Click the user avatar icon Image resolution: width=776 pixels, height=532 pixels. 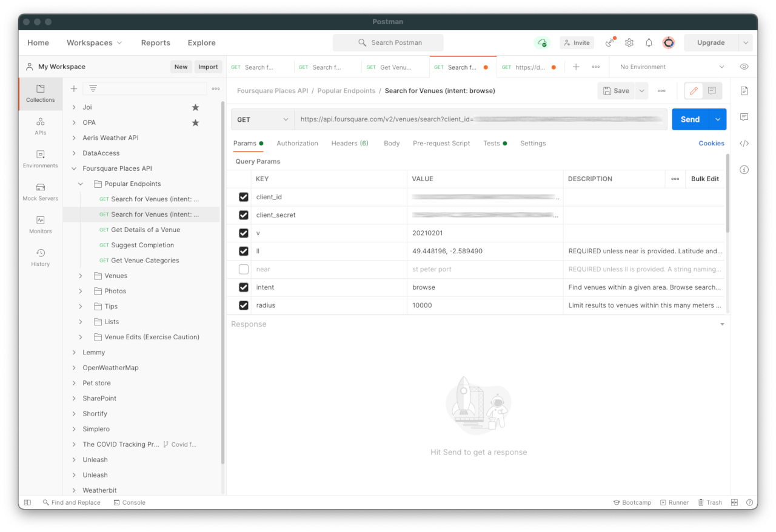pos(669,43)
